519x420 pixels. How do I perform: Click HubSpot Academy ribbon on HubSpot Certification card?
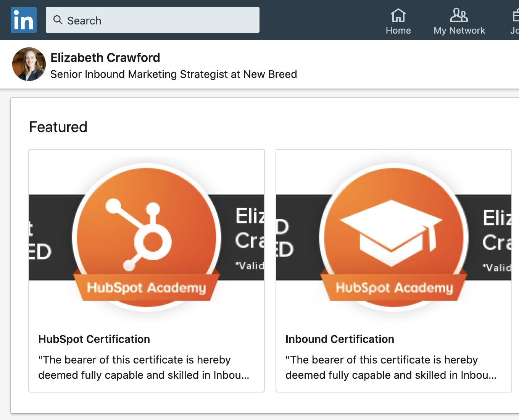pos(147,288)
